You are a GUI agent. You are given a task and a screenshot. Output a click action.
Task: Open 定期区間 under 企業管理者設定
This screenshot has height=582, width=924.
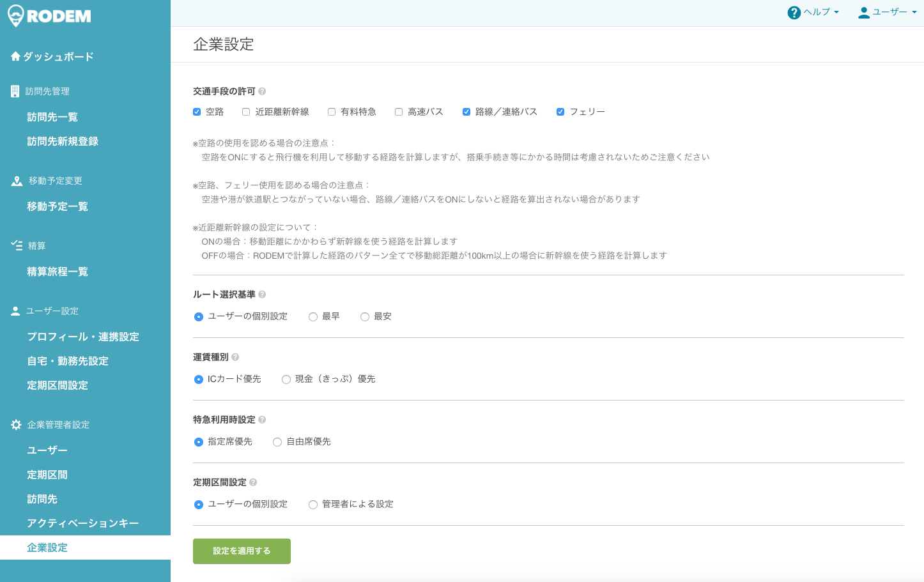pyautogui.click(x=47, y=475)
